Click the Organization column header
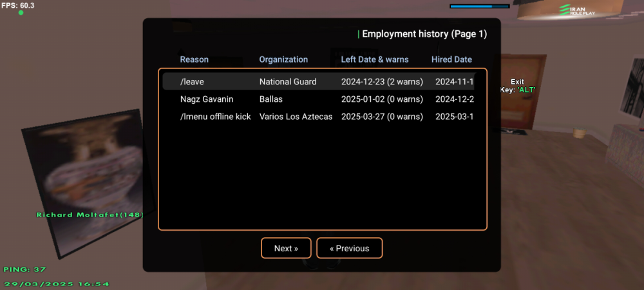 (x=283, y=59)
